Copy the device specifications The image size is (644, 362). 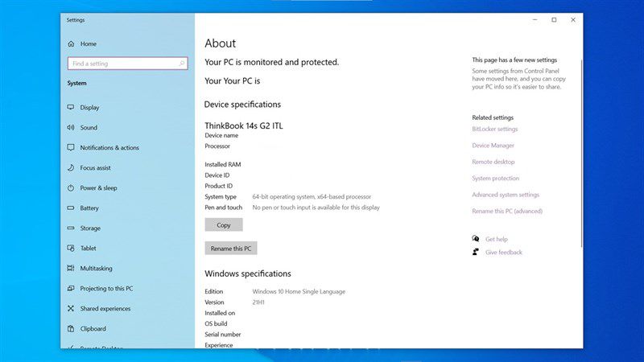224,225
